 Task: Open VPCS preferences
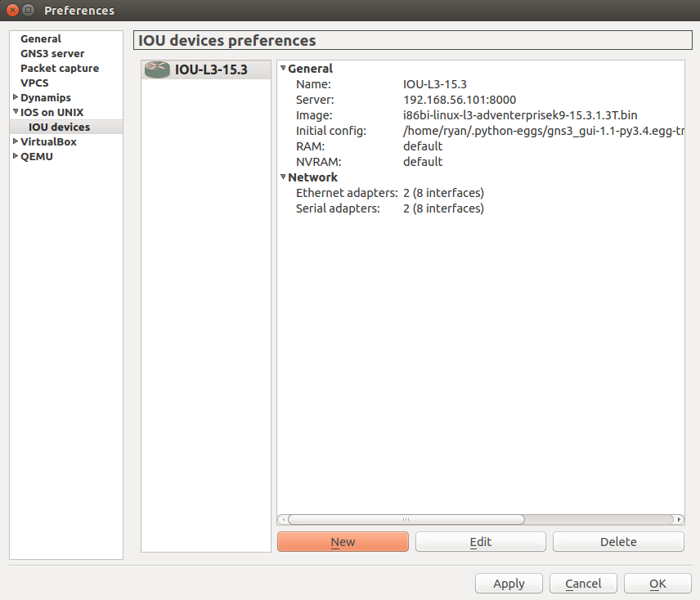(34, 83)
